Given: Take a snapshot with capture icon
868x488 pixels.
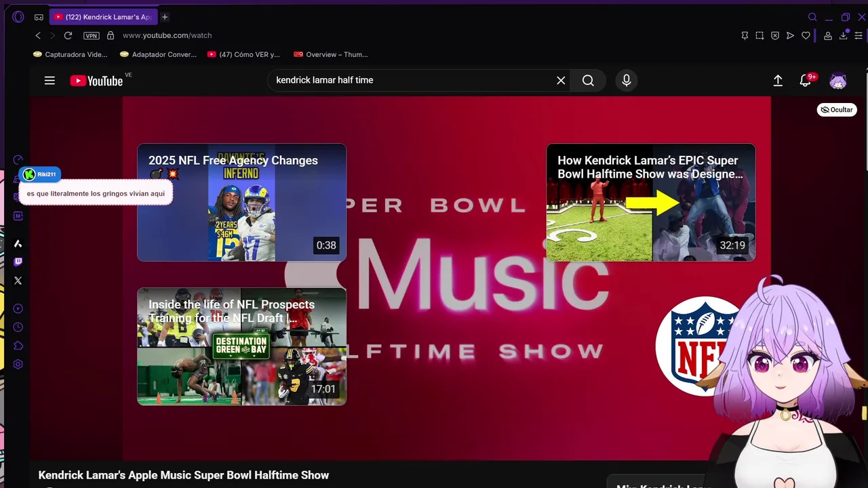Looking at the screenshot, I should [759, 35].
